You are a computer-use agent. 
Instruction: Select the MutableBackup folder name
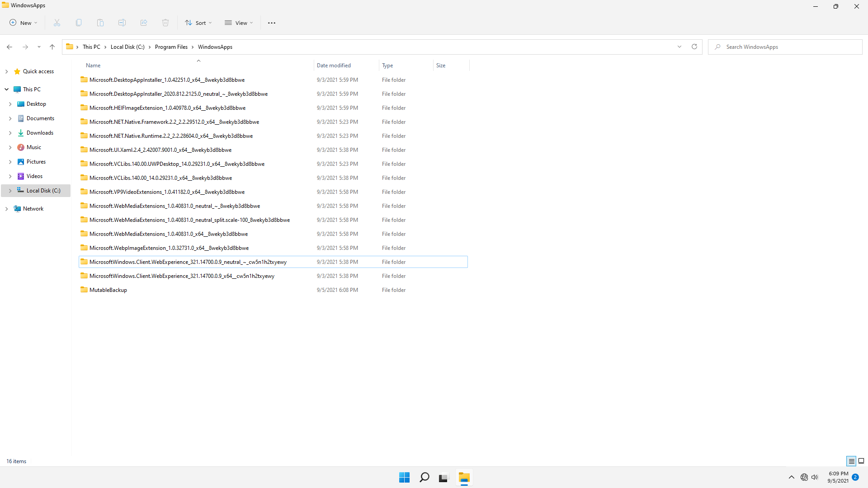pos(108,290)
